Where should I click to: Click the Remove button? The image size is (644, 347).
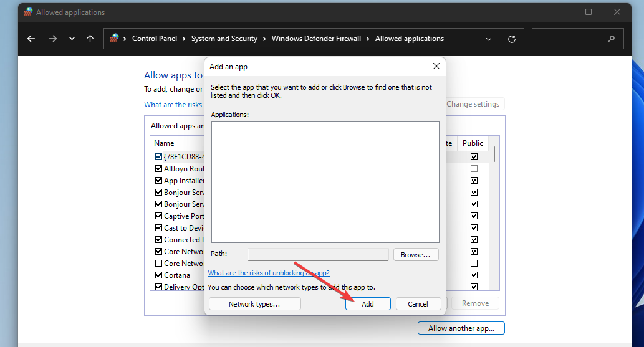pyautogui.click(x=475, y=303)
